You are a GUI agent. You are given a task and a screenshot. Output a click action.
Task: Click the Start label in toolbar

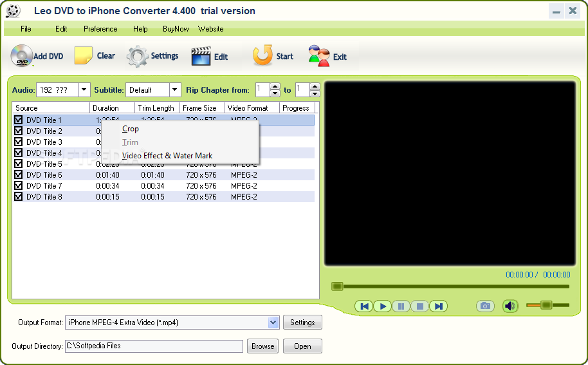click(284, 56)
